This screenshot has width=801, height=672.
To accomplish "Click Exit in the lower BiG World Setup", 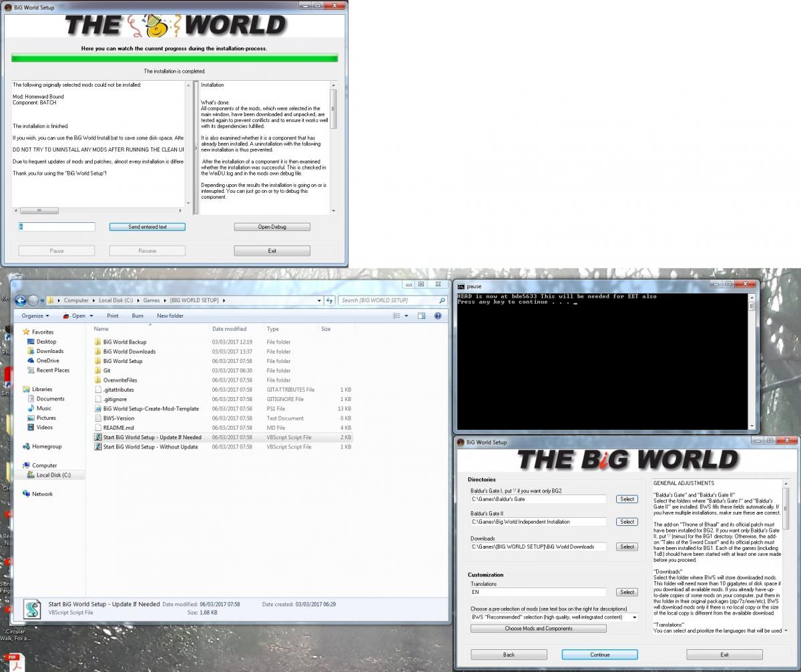I will coord(724,655).
